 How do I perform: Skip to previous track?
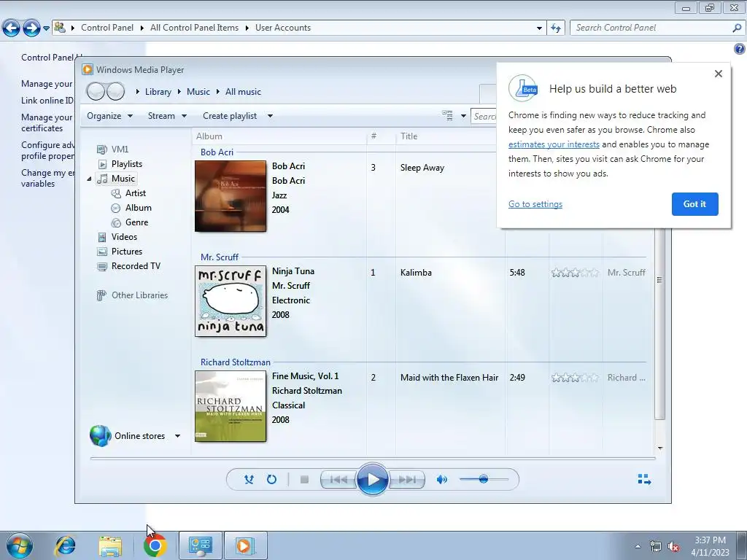(x=338, y=480)
